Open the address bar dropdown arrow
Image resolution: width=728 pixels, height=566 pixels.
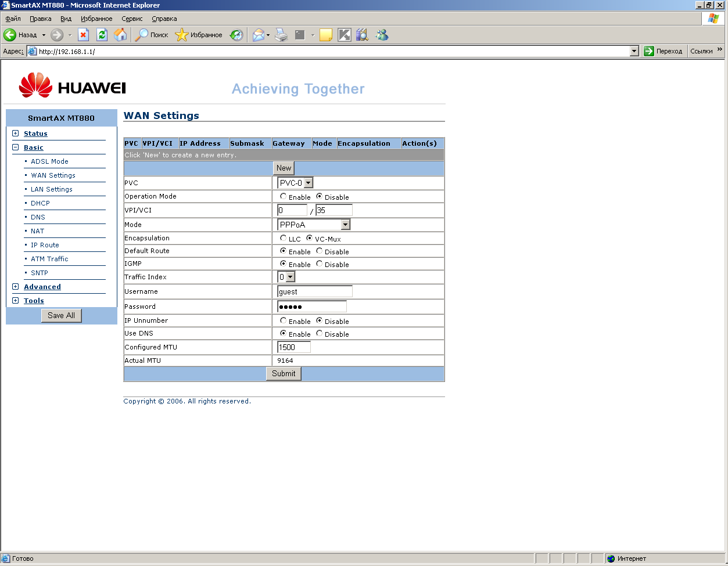[x=634, y=51]
